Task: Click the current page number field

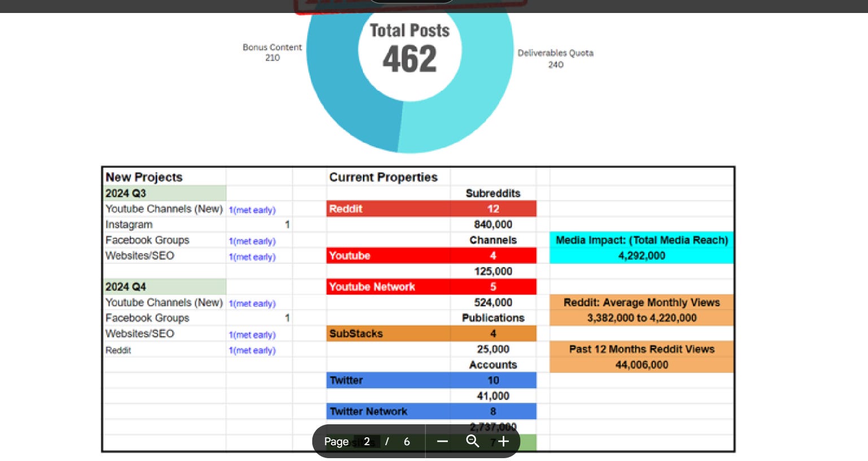Action: (367, 441)
